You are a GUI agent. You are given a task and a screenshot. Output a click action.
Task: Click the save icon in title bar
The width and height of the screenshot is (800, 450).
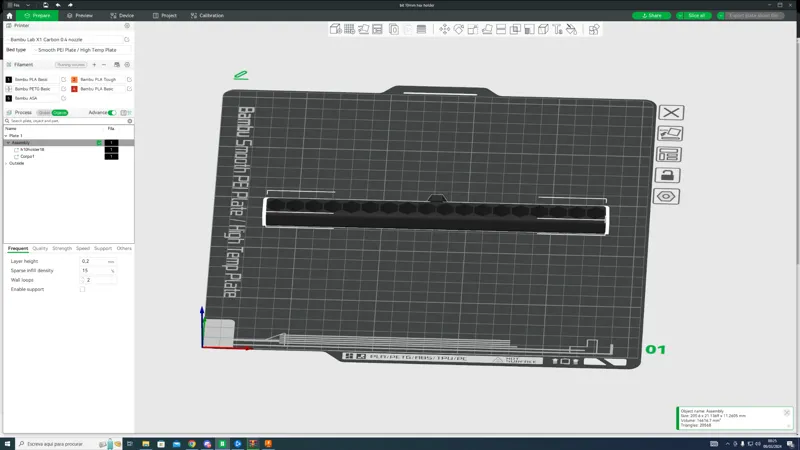point(45,5)
